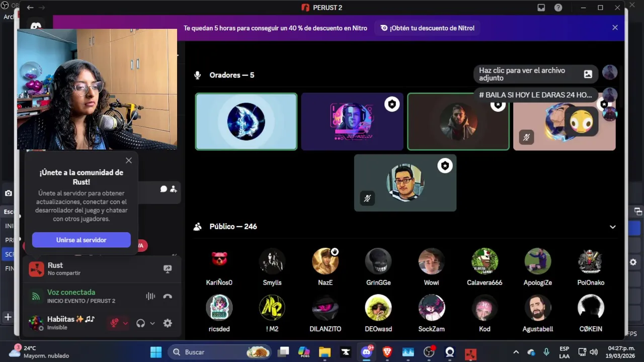This screenshot has height=362, width=644.
Task: Open SockZam audience member profile
Action: (431, 314)
